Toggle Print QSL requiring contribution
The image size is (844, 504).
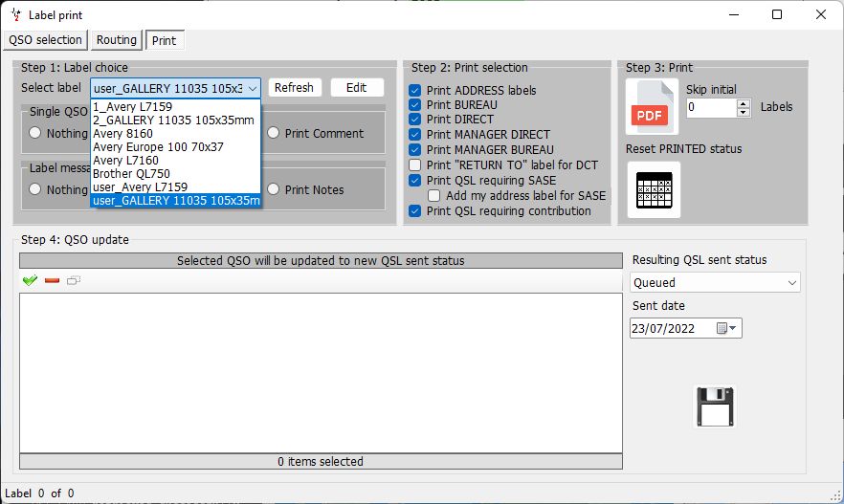click(414, 210)
